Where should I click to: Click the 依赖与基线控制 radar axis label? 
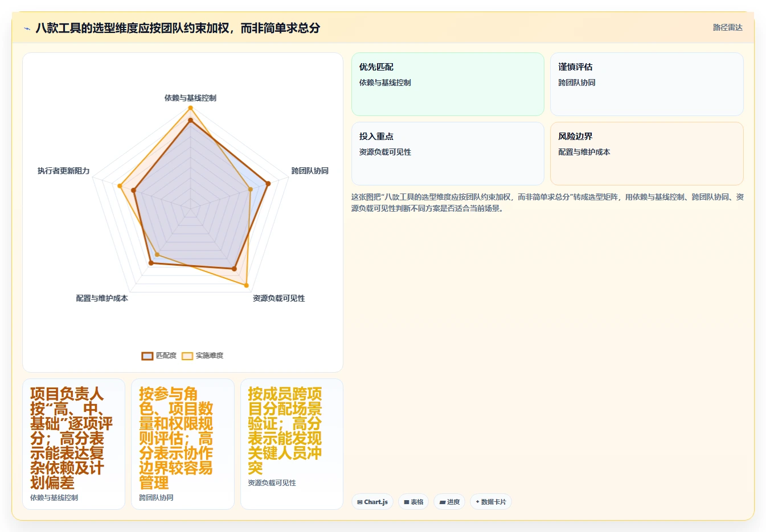click(190, 98)
